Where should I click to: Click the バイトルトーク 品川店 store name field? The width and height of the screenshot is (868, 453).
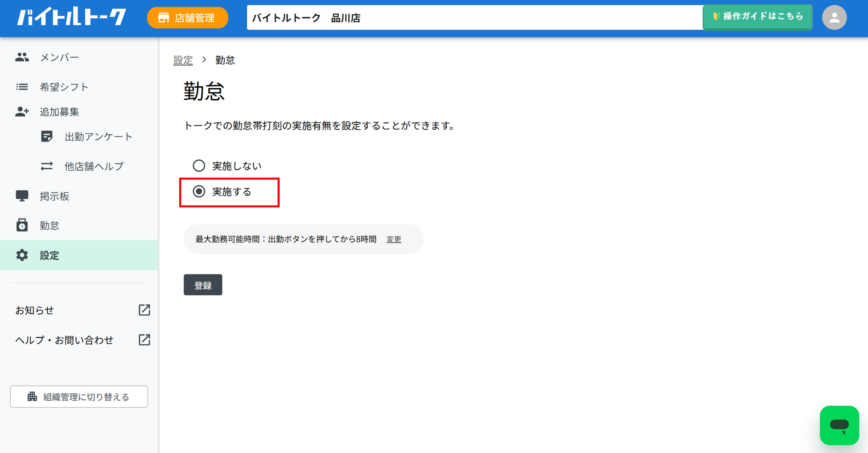coord(475,18)
